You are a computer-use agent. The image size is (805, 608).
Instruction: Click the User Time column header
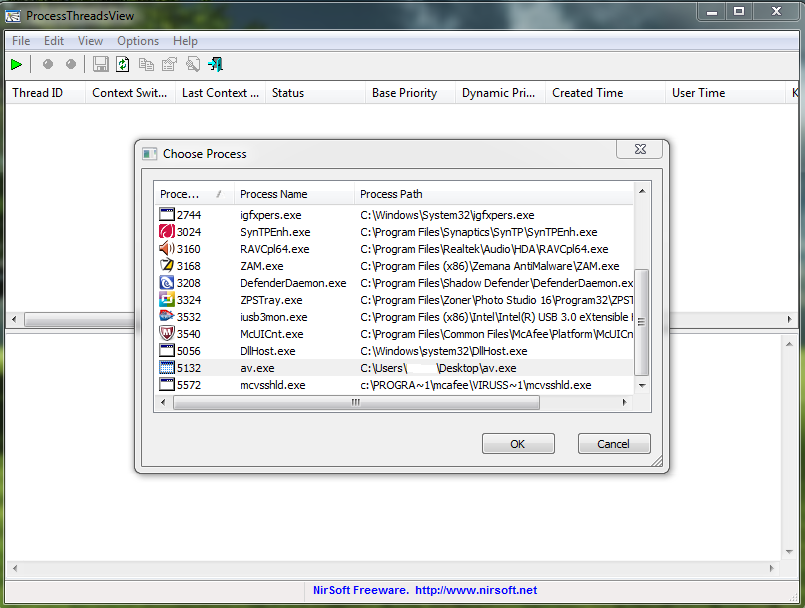725,93
